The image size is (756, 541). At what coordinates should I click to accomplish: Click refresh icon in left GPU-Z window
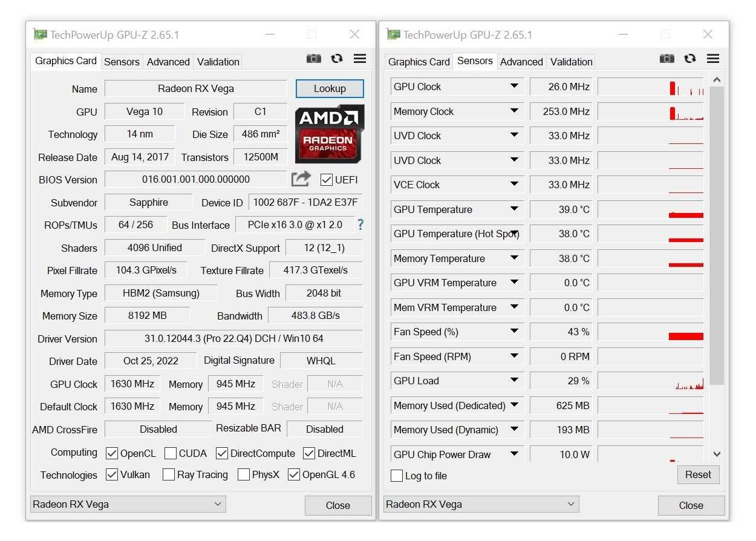click(x=337, y=59)
